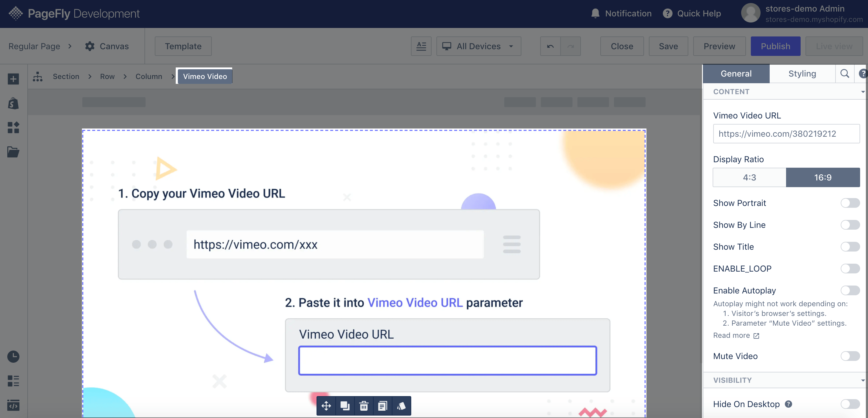Click the Close button
The width and height of the screenshot is (868, 418).
(x=622, y=46)
